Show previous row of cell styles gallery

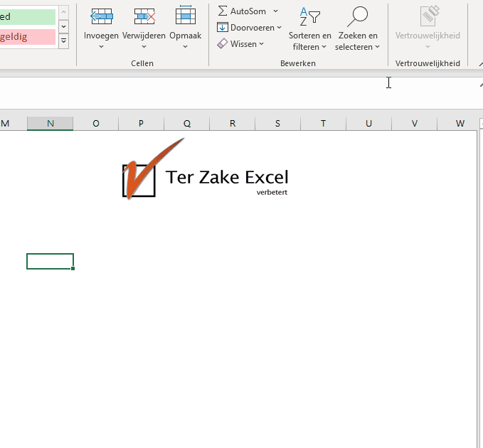coord(64,12)
